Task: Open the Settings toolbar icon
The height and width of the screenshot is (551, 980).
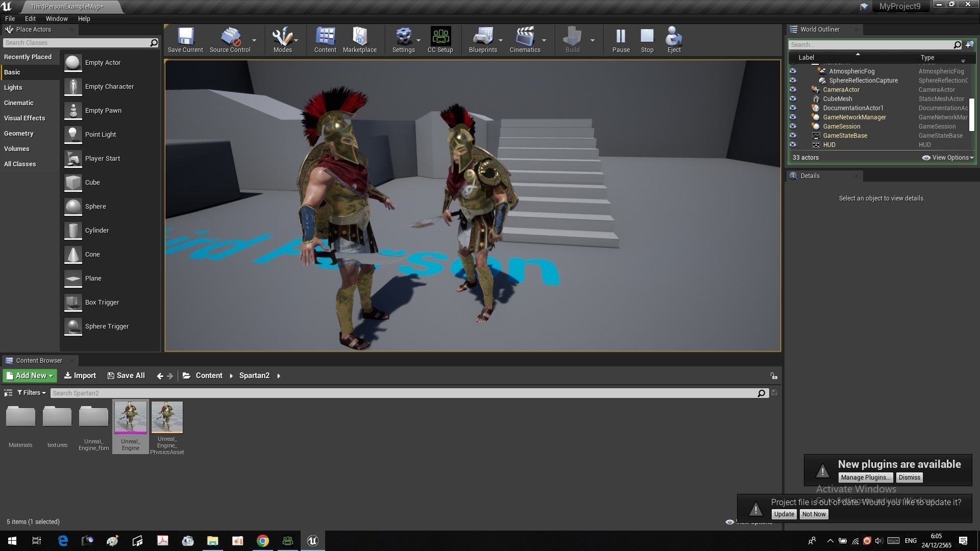Action: click(x=403, y=40)
